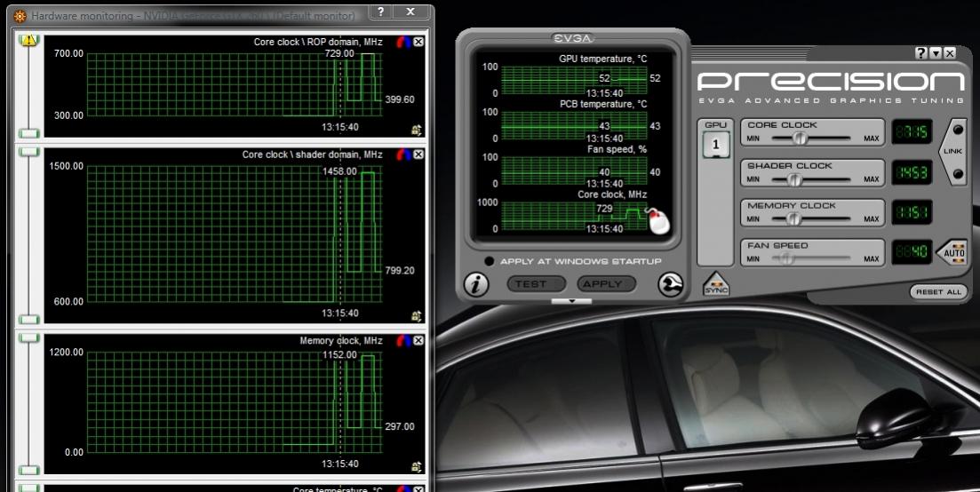Expand the panel using the arrow below Test

571,302
